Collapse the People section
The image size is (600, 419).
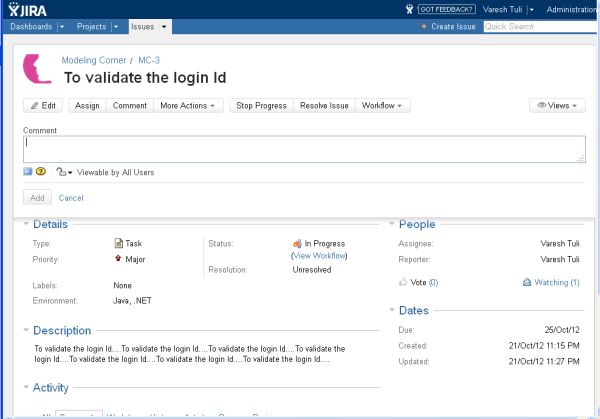(392, 225)
